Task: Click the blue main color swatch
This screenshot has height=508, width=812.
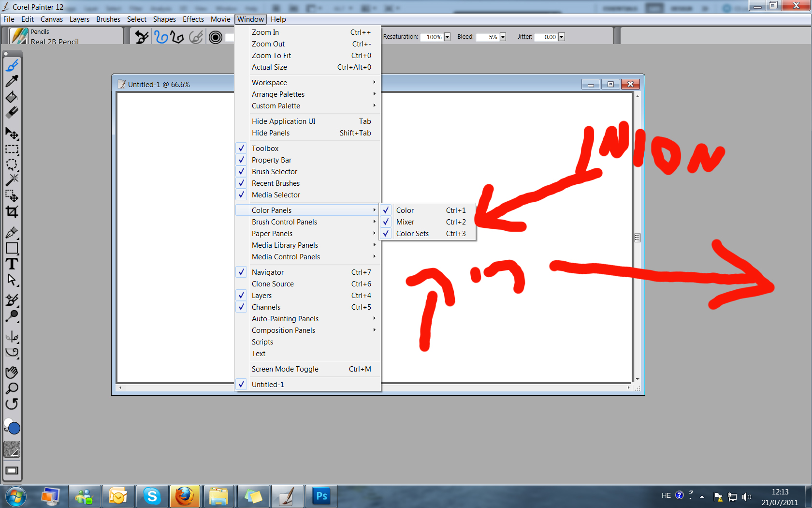Action: [14, 428]
